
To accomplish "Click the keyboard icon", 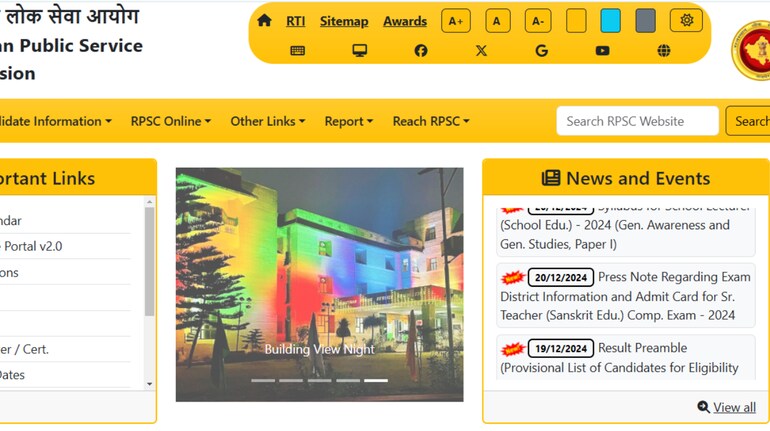I will click(297, 51).
